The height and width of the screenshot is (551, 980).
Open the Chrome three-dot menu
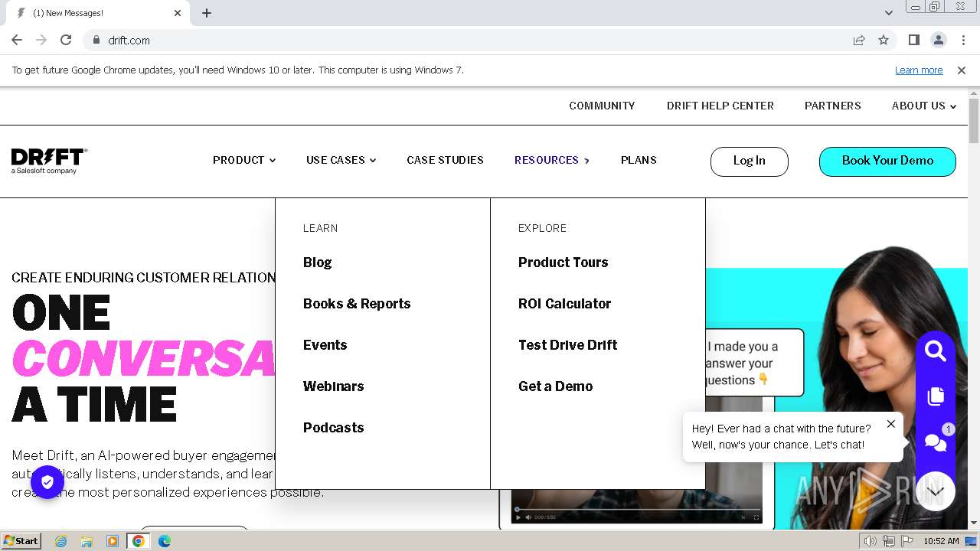click(962, 40)
